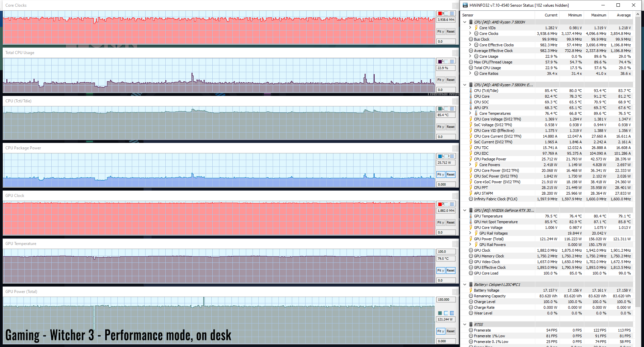Image resolution: width=644 pixels, height=347 pixels.
Task: Click the lightning icon beside Core VIDs
Action: [476, 28]
